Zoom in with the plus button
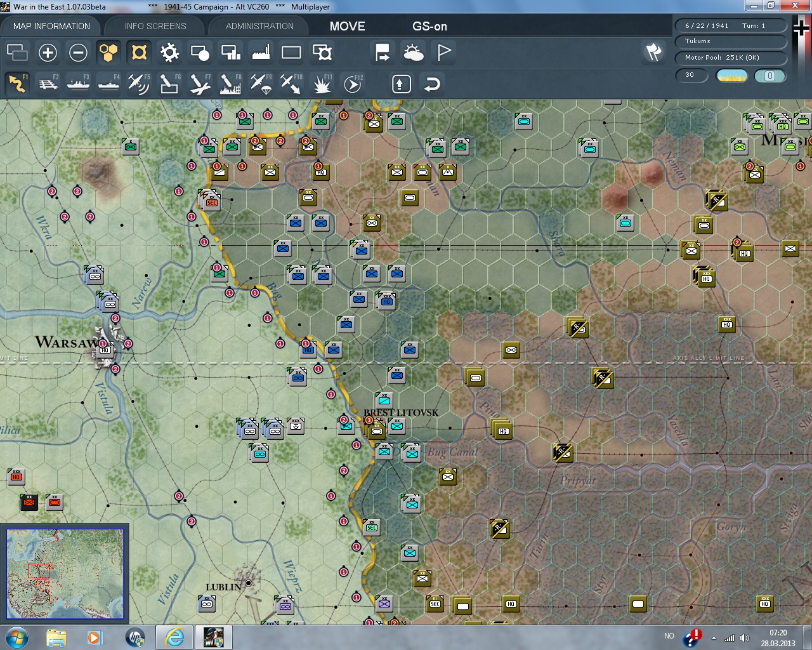 48,52
